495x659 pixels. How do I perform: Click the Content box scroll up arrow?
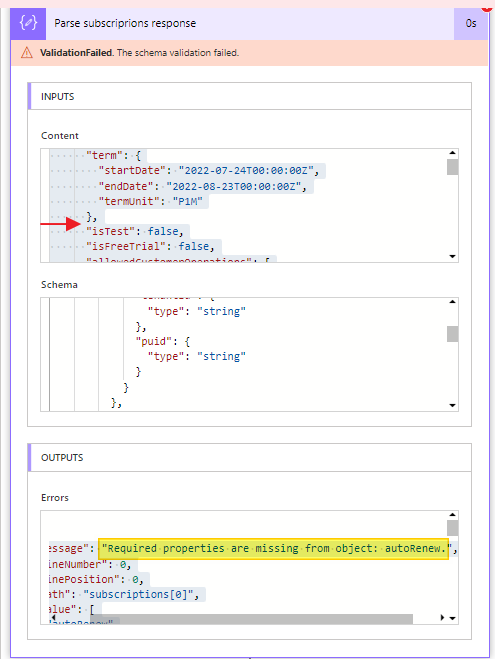(453, 153)
